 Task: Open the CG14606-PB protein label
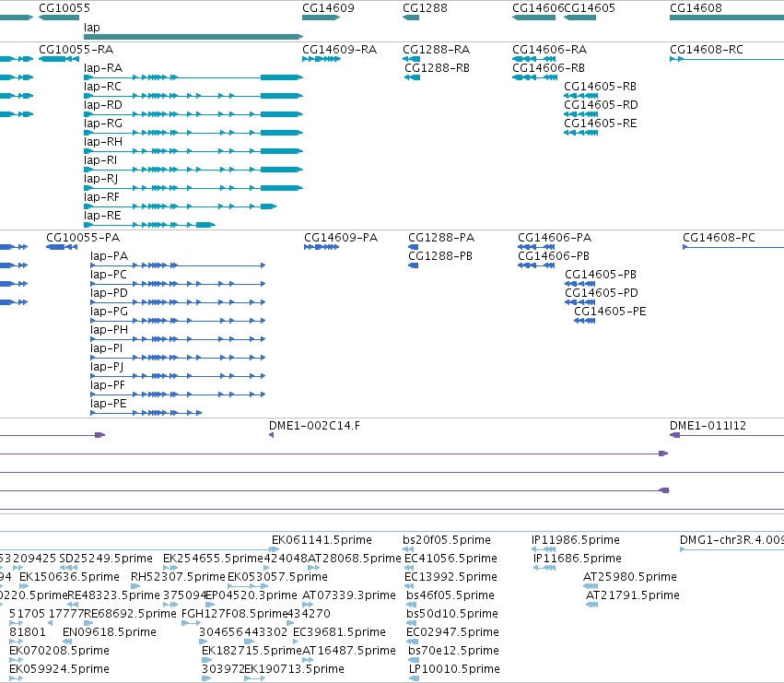point(554,256)
